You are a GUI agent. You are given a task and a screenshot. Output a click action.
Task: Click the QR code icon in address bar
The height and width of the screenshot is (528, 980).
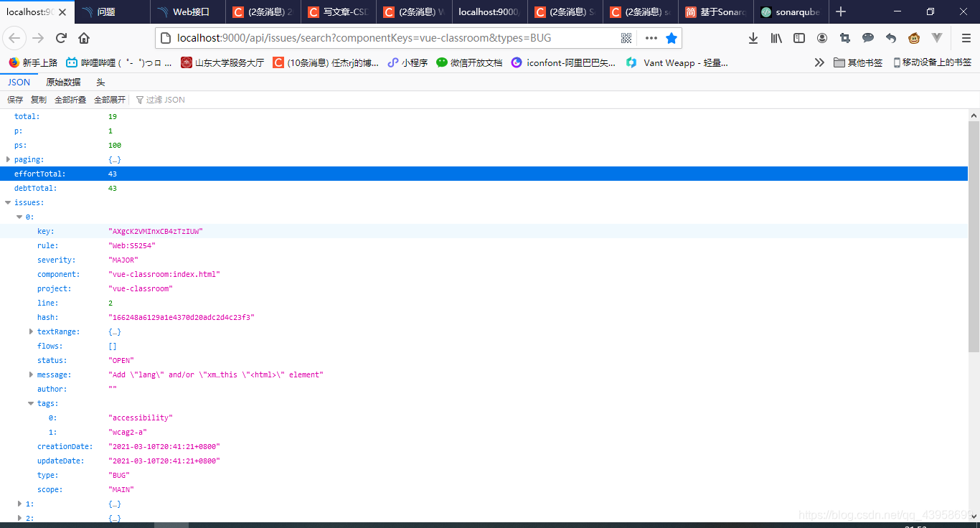click(626, 38)
